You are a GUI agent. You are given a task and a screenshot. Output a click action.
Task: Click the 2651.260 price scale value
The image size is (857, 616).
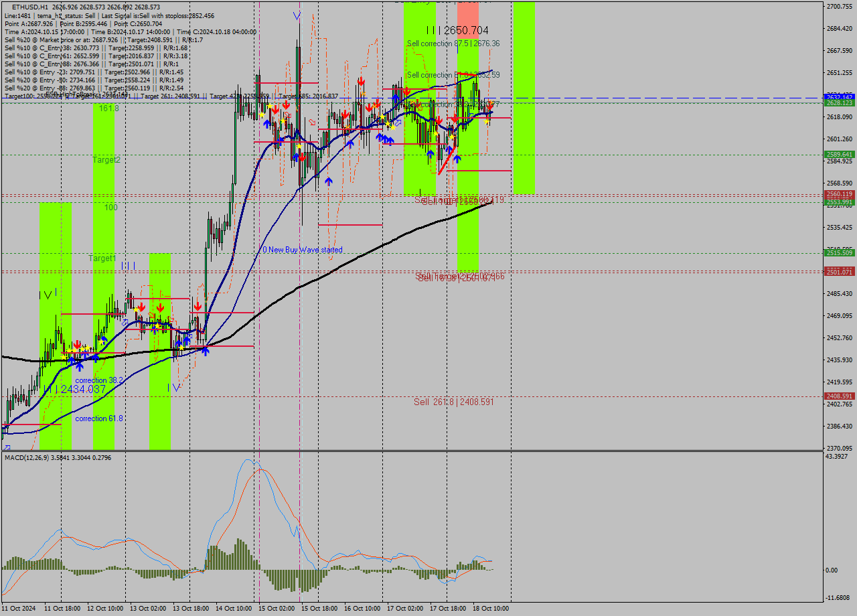coord(839,72)
